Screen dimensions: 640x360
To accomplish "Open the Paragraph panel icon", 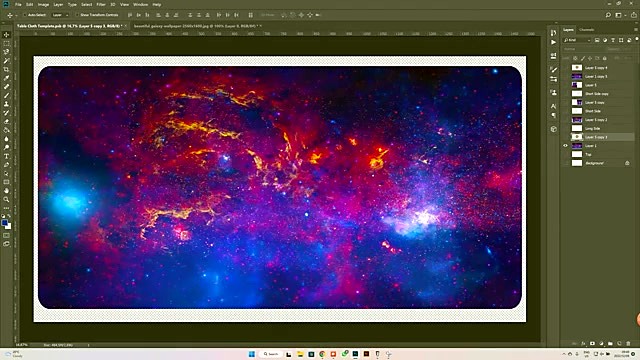I will point(553,116).
